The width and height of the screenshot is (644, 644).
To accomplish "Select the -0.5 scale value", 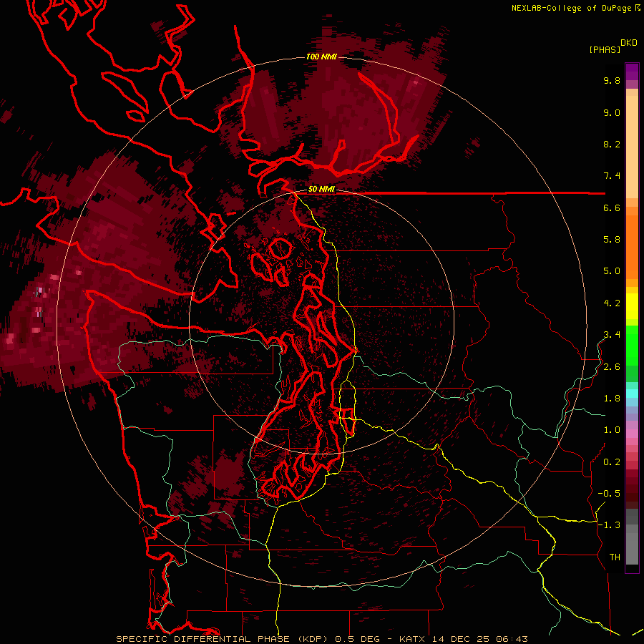I will [x=609, y=494].
